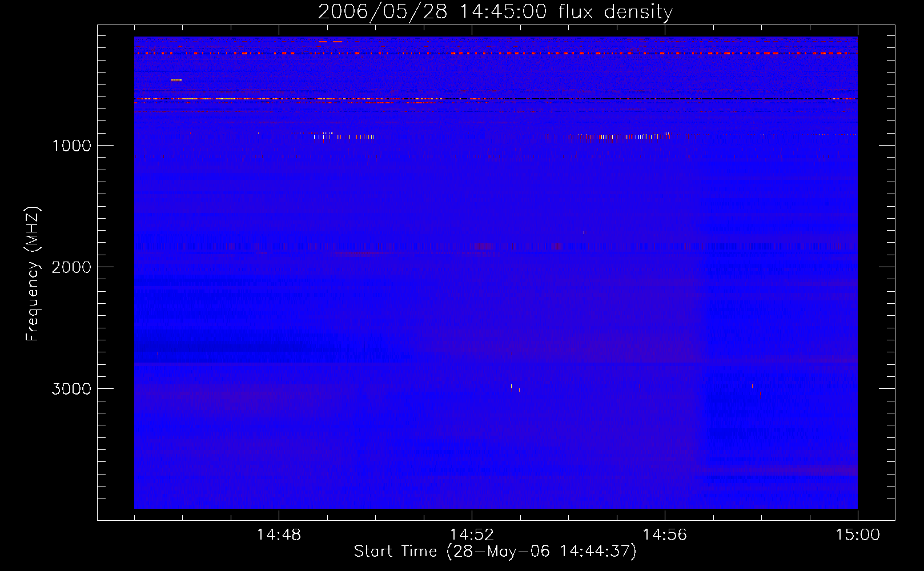Click the 1000 frequency tick label

72,146
